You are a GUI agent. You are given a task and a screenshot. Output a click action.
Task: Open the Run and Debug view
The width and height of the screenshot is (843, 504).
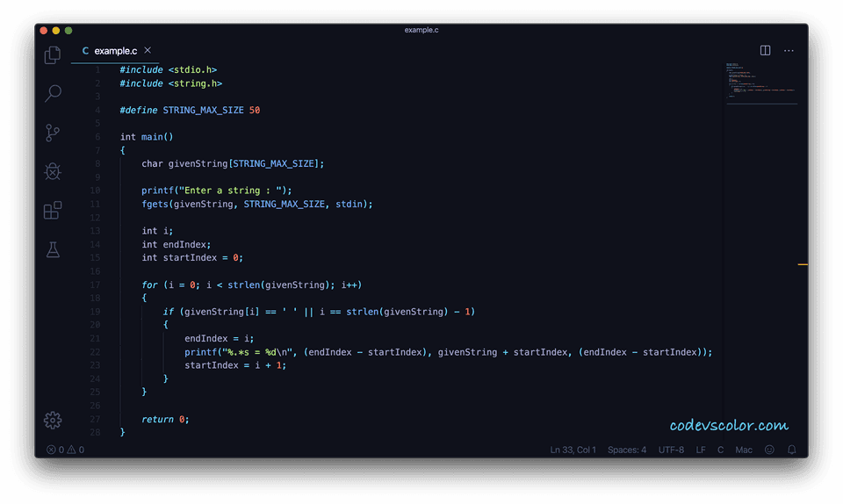pyautogui.click(x=53, y=171)
